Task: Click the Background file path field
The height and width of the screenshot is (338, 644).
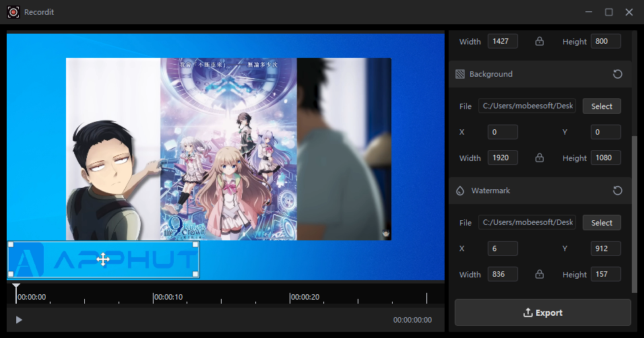Action: click(527, 106)
